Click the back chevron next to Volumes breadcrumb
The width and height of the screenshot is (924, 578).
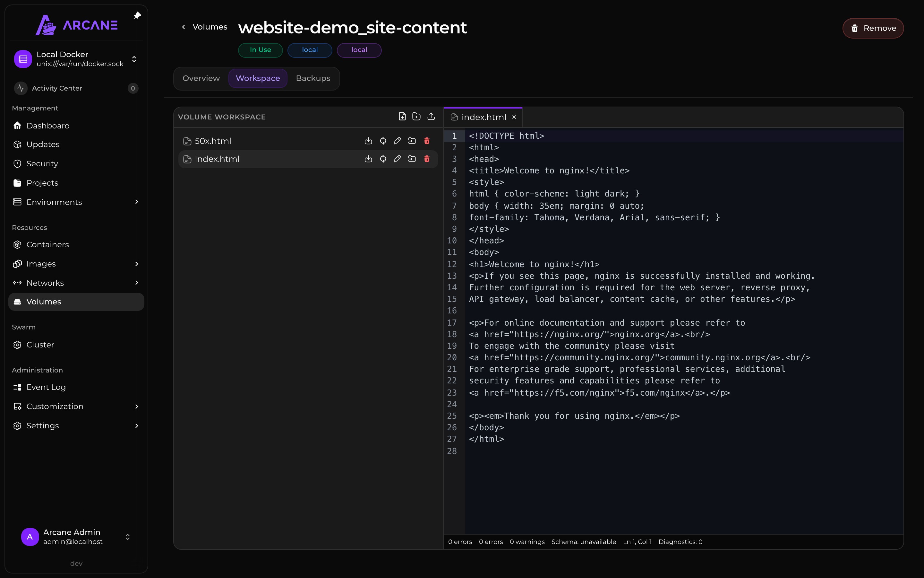click(184, 27)
